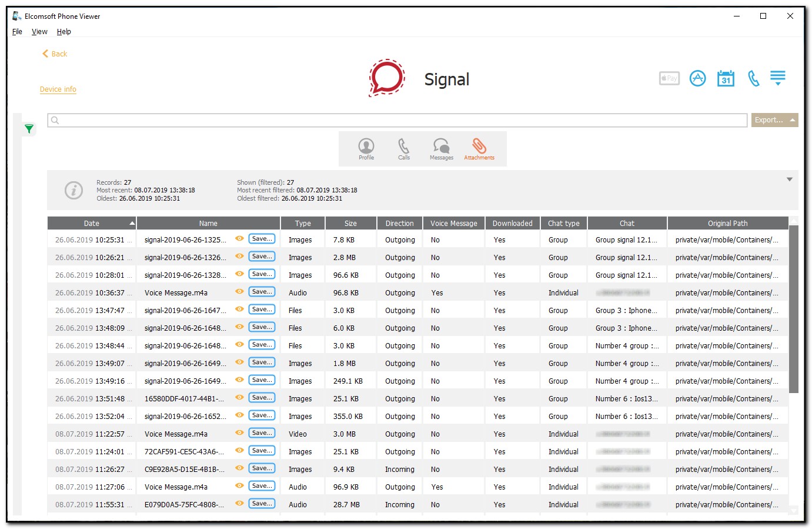Screen dimensions: 812x529
Task: Preview the 10:36:37 Voice Message.m4a via eye icon
Action: pos(239,292)
